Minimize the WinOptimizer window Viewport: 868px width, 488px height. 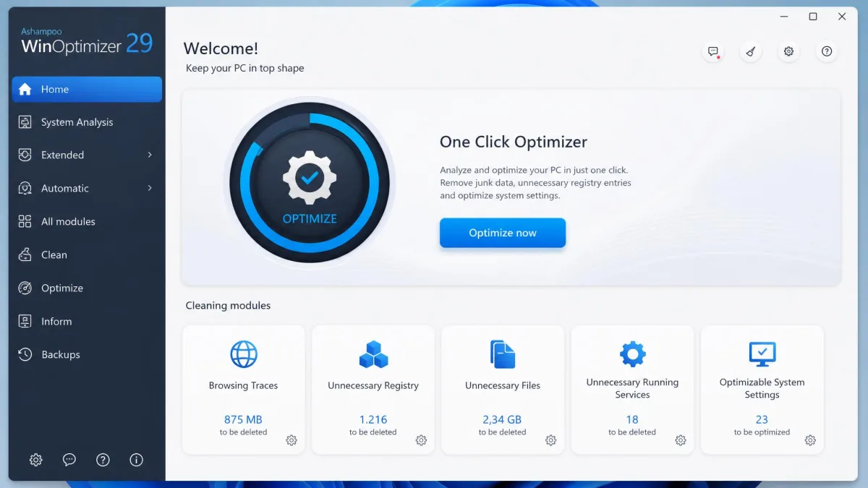click(784, 17)
